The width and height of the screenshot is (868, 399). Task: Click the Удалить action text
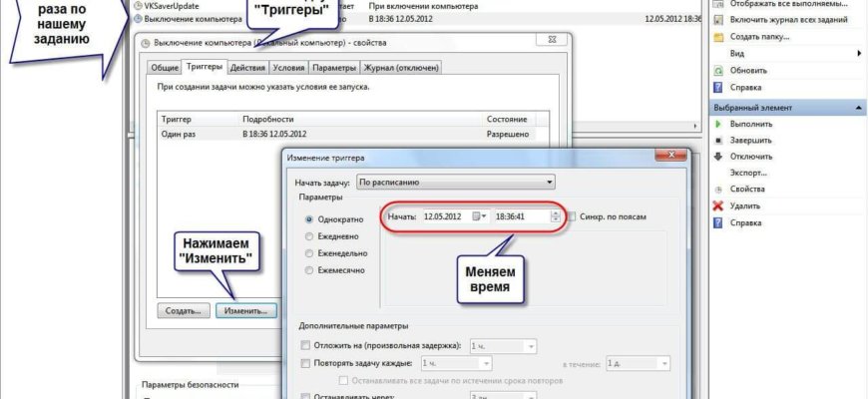pos(745,205)
